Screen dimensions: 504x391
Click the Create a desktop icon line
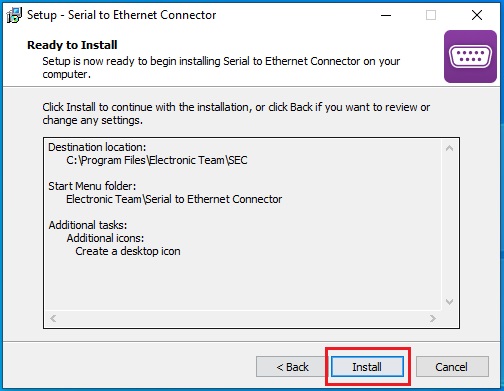(128, 251)
